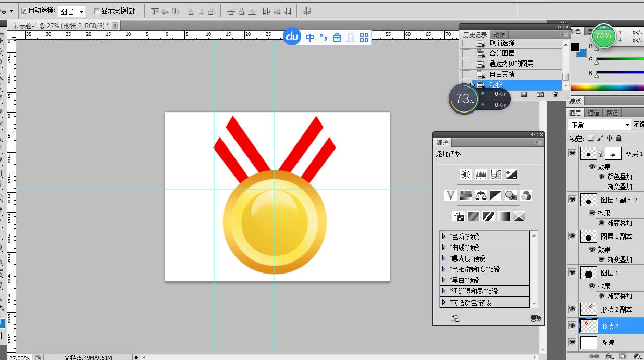Delete history state with trash icon
Viewport: 644px width, 360px height.
coord(555,95)
